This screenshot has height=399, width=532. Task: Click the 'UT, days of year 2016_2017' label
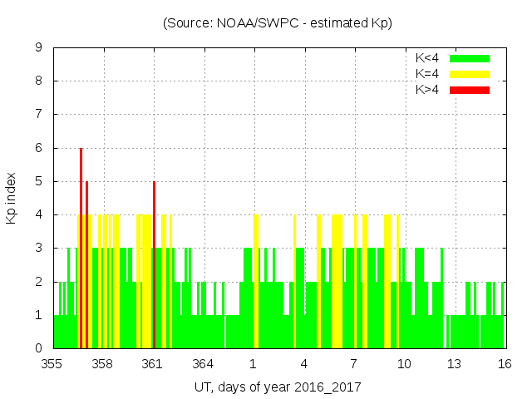tap(278, 387)
